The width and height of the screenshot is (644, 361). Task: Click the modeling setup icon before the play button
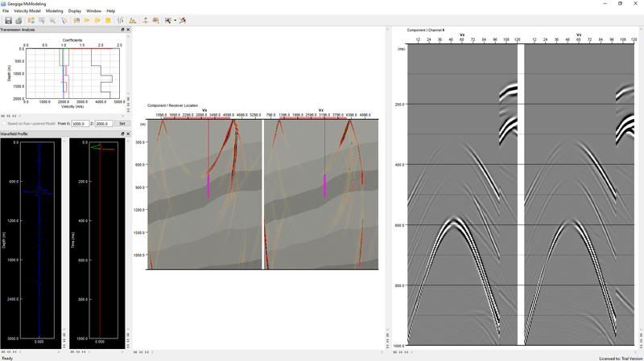coord(76,20)
